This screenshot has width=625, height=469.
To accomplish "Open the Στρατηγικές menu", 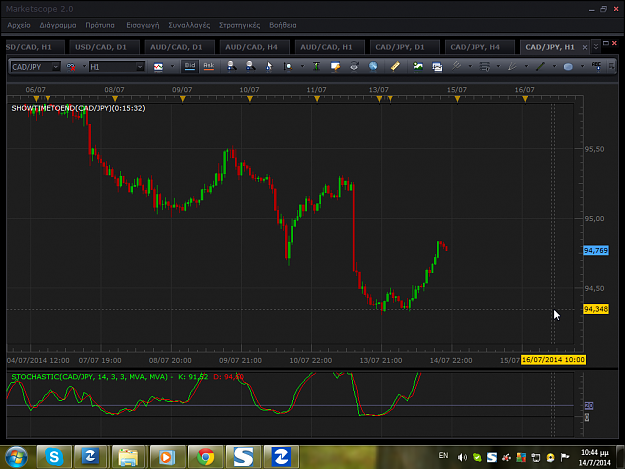I will tap(240, 25).
